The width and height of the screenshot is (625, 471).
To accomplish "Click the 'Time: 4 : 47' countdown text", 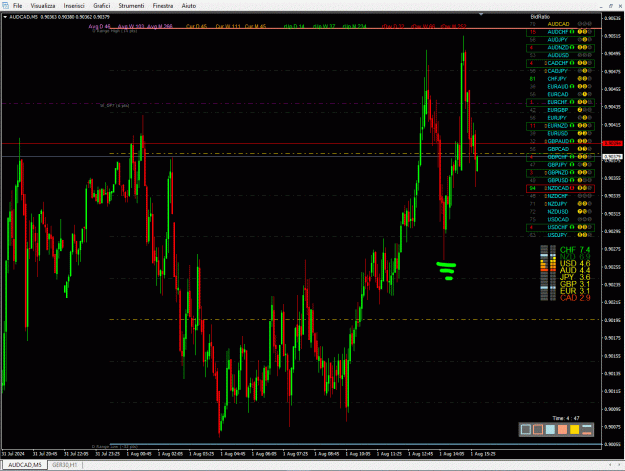I will [x=566, y=418].
